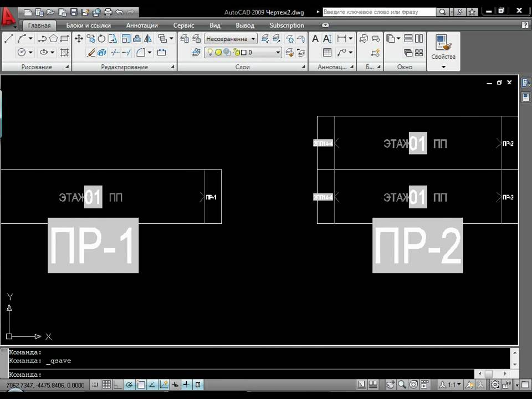Expand the Ellipse tool dropdown arrow
Viewport: 532px width, 399px height.
click(52, 53)
